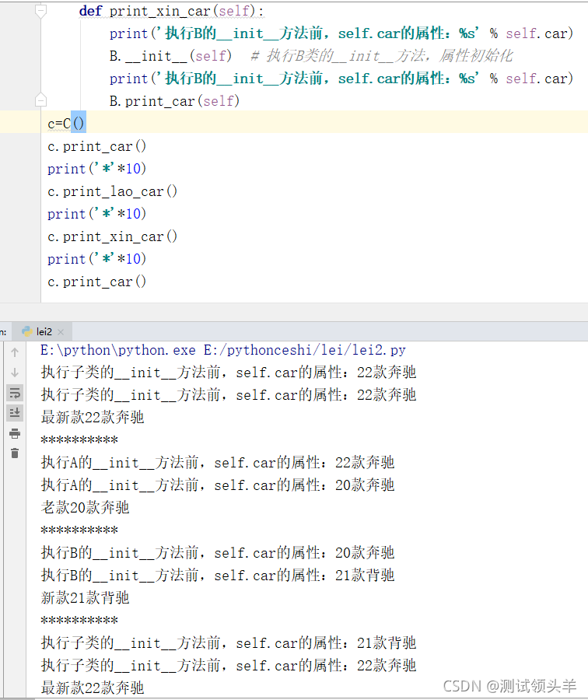The image size is (588, 700).
Task: Click on the c.print_xin_car() call line
Action: (x=113, y=236)
